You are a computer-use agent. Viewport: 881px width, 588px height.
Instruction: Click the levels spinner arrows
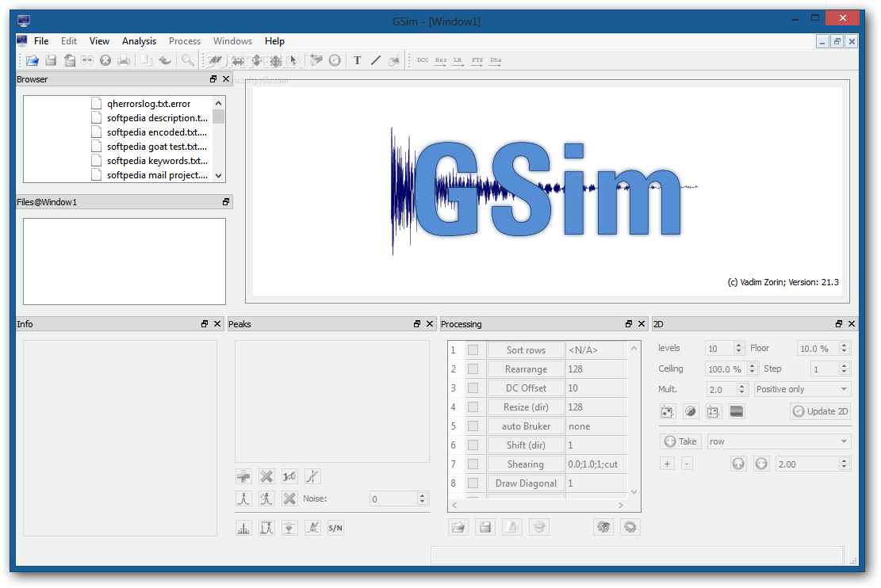(739, 348)
